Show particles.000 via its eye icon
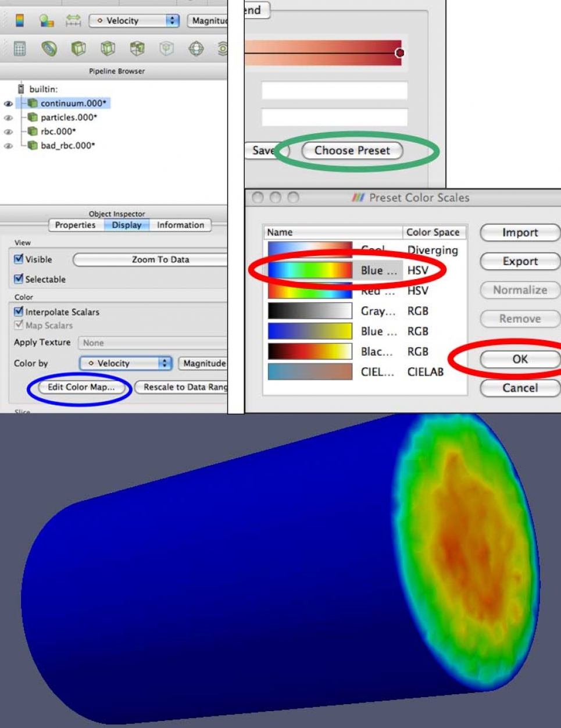The height and width of the screenshot is (728, 561). point(8,117)
